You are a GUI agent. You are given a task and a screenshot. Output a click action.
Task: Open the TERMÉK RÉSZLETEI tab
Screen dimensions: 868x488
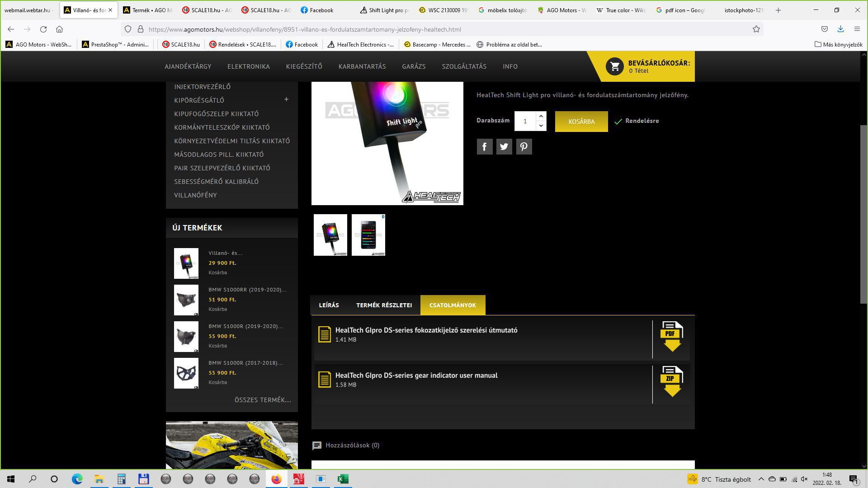384,305
